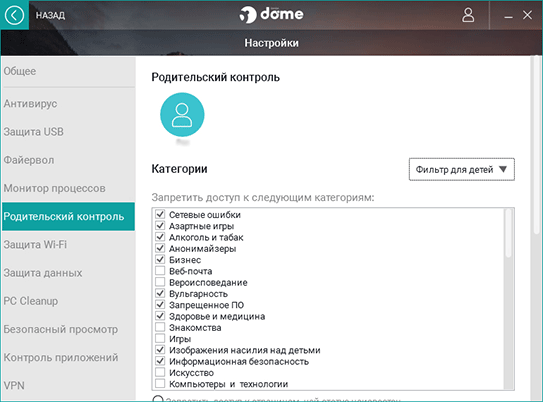Toggle the Алкоголь и табак checkbox
This screenshot has height=402, width=543.
[x=160, y=237]
